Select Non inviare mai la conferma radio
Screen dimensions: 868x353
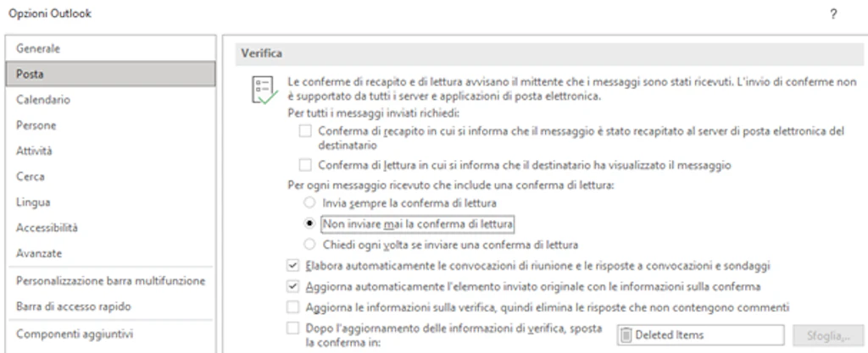pyautogui.click(x=310, y=223)
